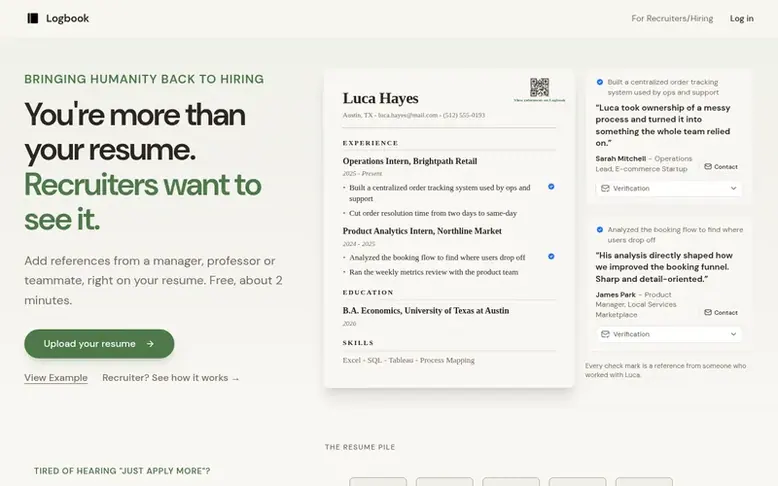Viewport: 778px width, 486px height.
Task: Contact James Park via the Contact button
Action: pos(721,312)
